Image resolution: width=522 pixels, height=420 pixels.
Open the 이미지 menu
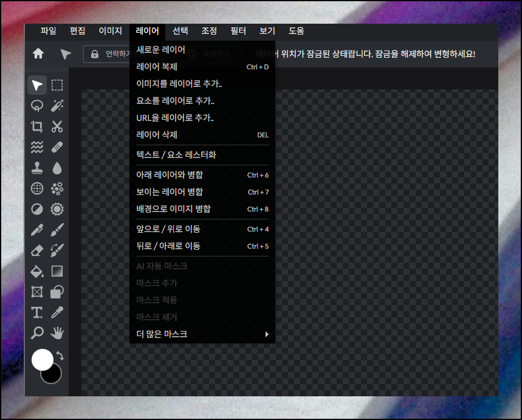click(111, 31)
